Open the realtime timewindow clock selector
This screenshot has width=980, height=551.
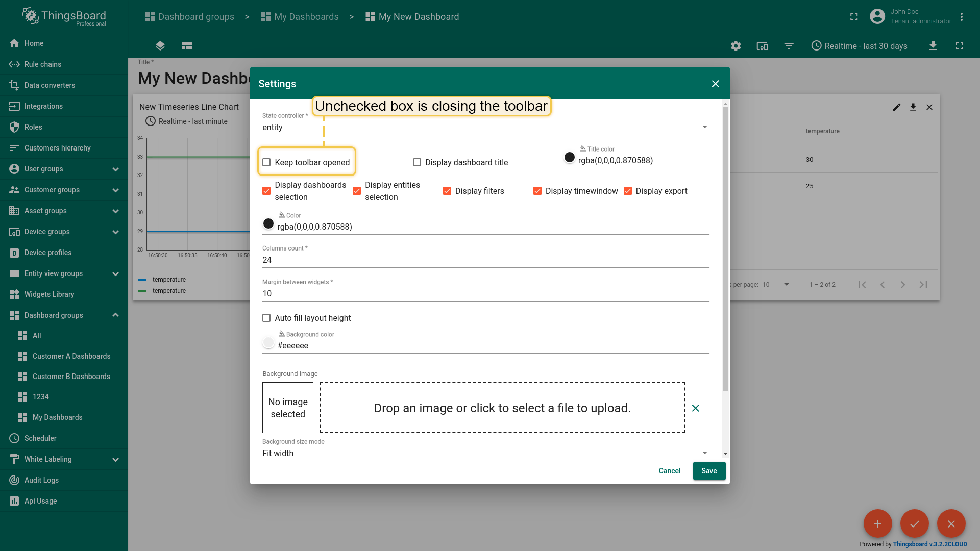point(860,46)
